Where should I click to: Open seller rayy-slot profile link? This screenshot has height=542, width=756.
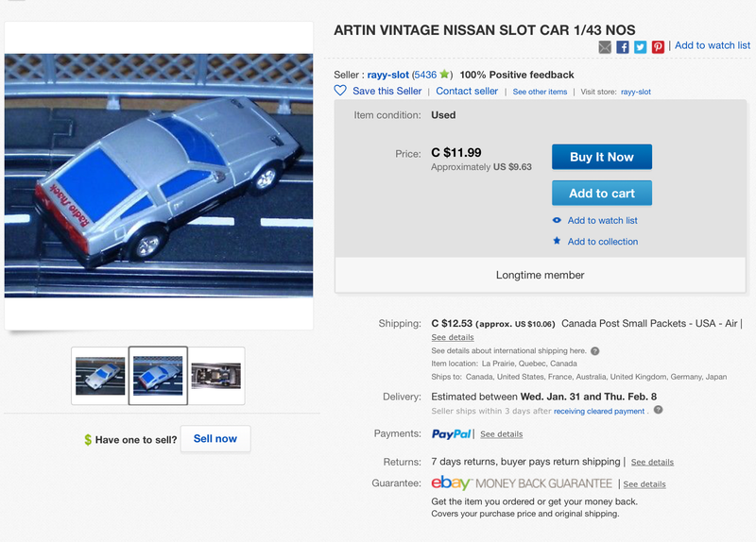[388, 75]
